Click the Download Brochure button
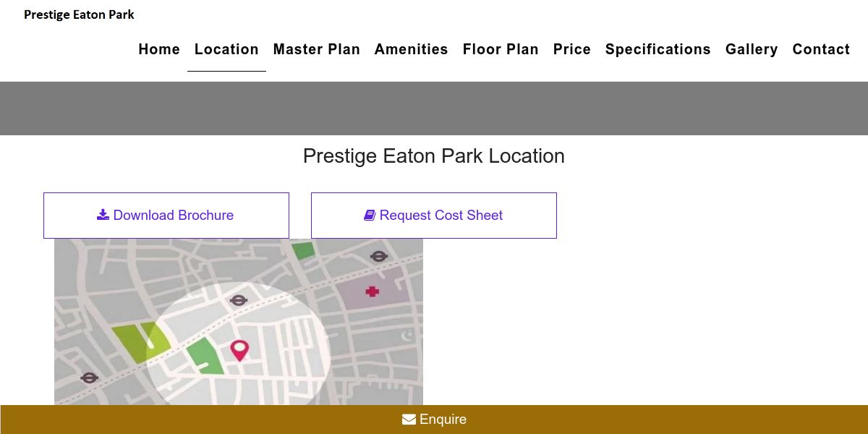 [166, 216]
